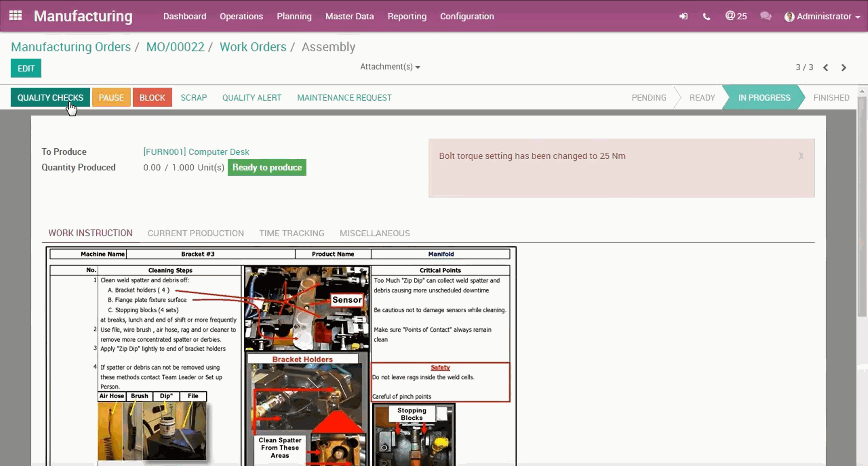Viewport: 868px width, 466px height.
Task: Open the Operations menu
Action: point(241,16)
